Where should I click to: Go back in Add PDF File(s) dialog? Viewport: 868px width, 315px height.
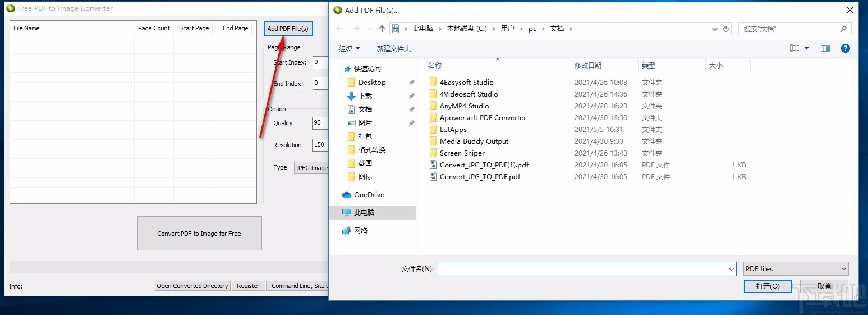point(339,29)
